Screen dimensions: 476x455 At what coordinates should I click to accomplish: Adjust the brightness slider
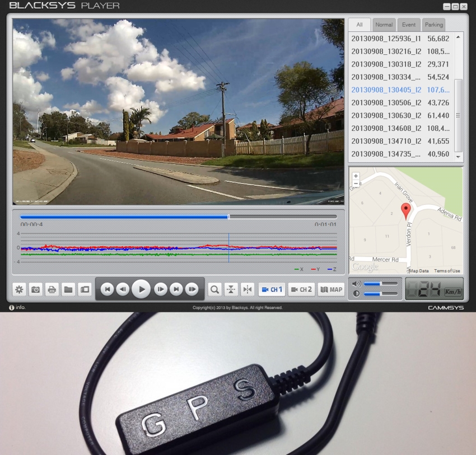point(381,294)
